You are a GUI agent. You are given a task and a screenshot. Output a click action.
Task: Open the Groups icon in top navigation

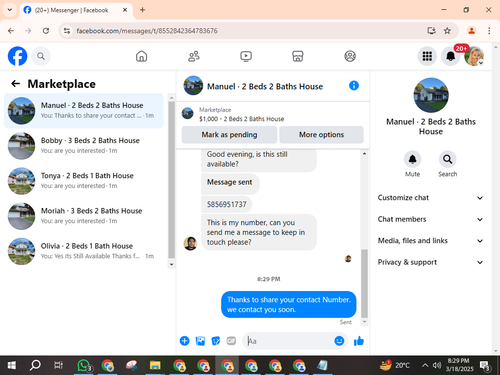(x=350, y=56)
